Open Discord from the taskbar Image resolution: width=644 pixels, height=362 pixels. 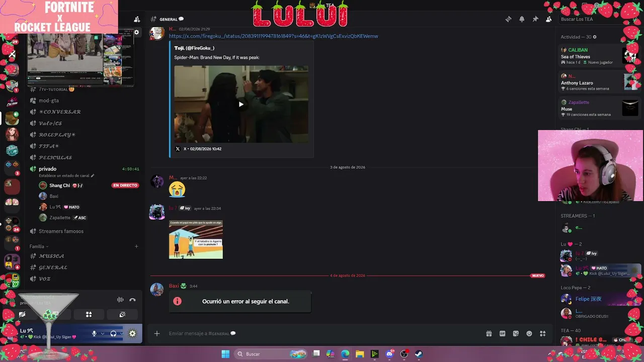tap(389, 354)
